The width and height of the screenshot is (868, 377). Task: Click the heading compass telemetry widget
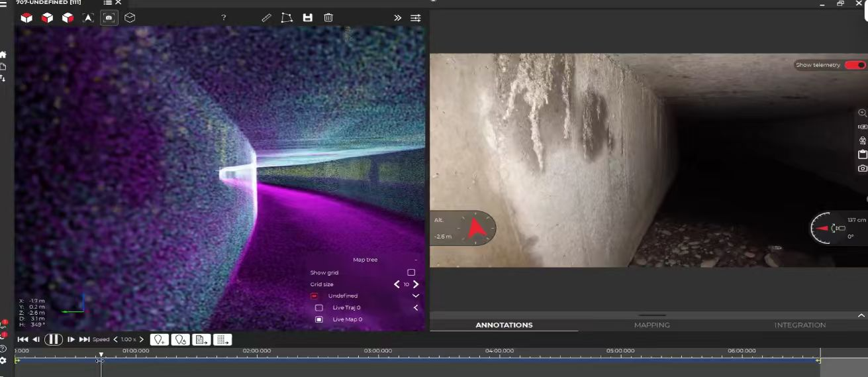(463, 228)
